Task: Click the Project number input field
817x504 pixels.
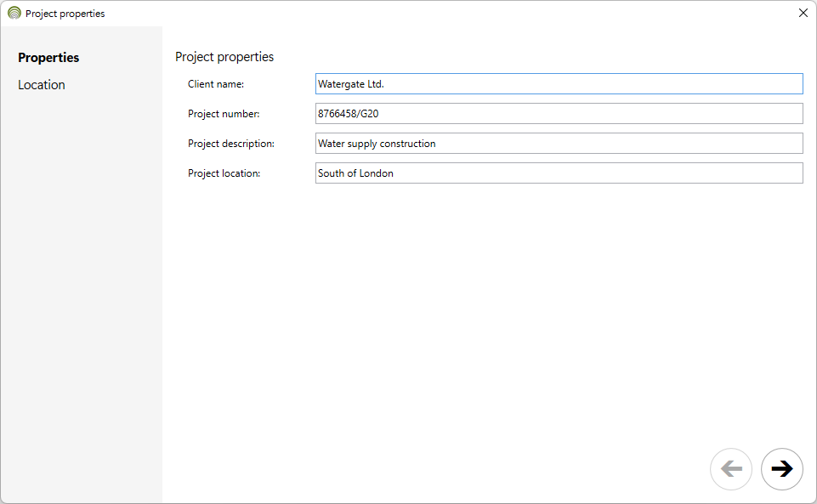Action: pyautogui.click(x=559, y=114)
